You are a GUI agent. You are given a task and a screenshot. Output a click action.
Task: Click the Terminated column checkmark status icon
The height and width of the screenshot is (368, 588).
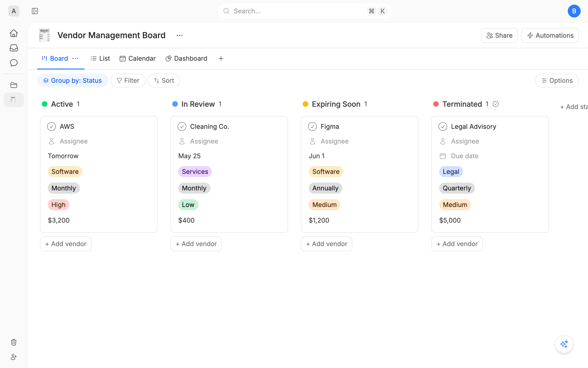[496, 104]
